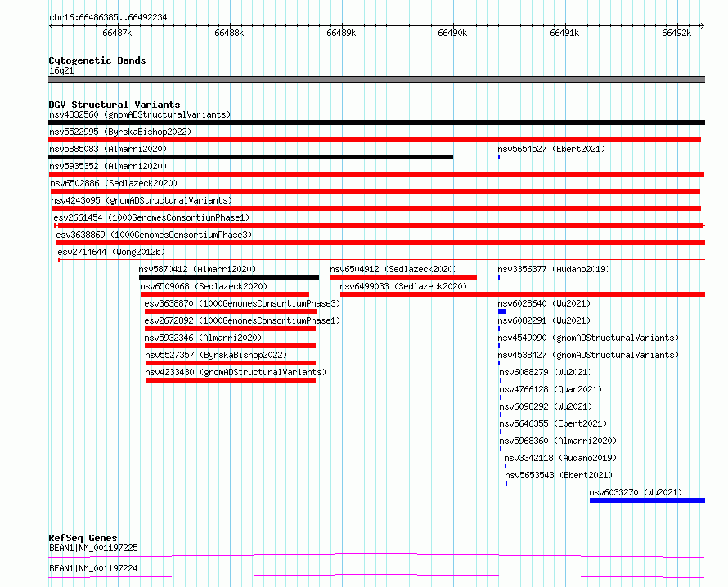Click nsv4549090 gnomADStructuralVariants label
Image resolution: width=728 pixels, height=587 pixels.
pos(588,338)
